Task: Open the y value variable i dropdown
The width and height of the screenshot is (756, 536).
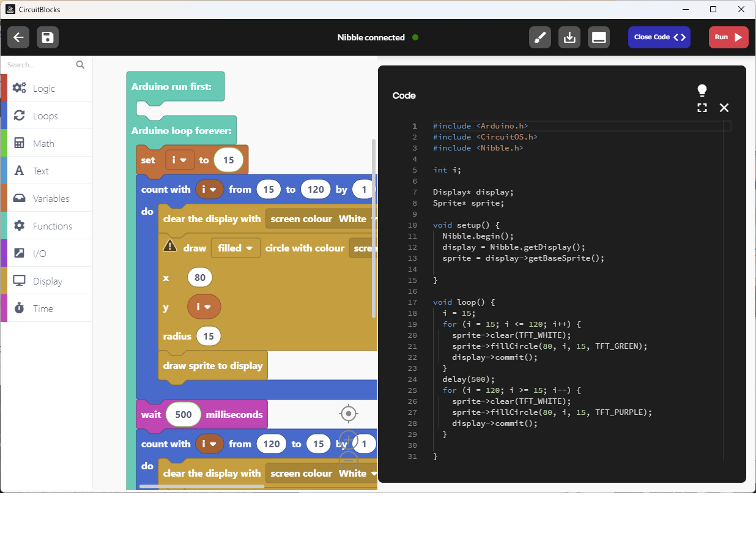Action: (204, 307)
